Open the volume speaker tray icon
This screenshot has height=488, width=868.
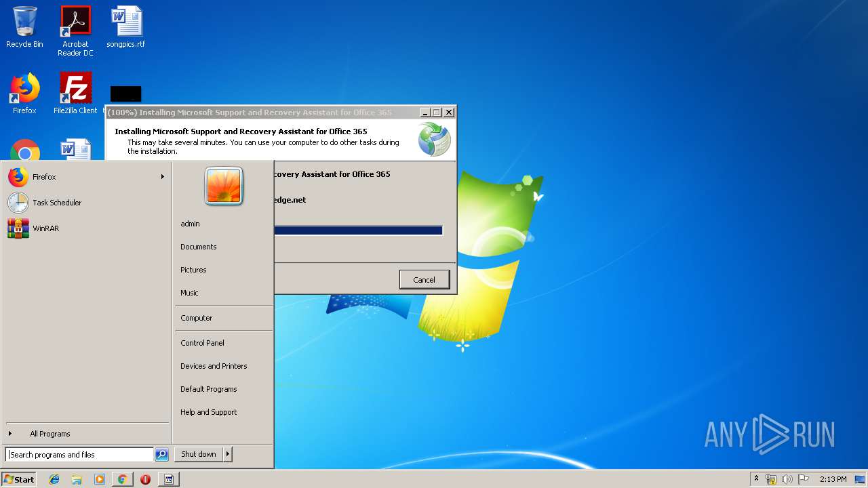pyautogui.click(x=787, y=479)
